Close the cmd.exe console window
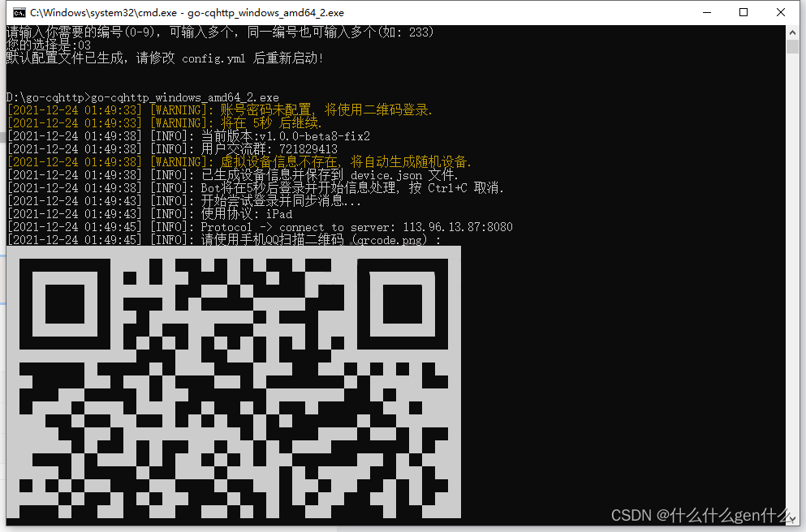The height and width of the screenshot is (532, 806). pos(780,12)
